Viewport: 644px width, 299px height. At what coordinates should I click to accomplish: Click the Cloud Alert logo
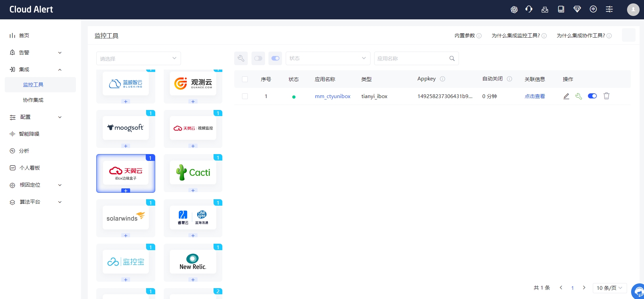coord(31,10)
